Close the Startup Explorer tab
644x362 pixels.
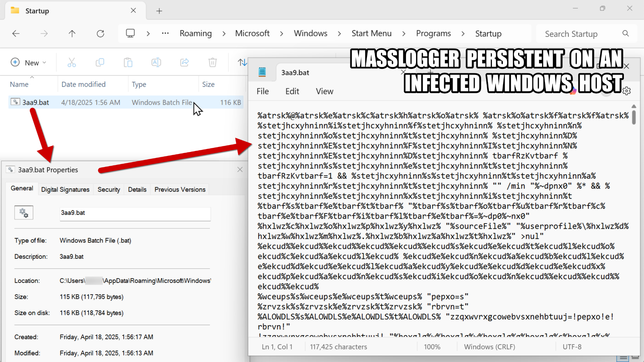(133, 10)
